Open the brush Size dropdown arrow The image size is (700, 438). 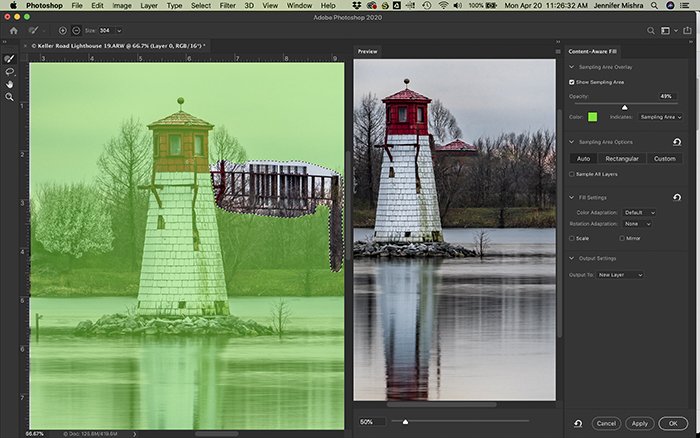tap(119, 31)
